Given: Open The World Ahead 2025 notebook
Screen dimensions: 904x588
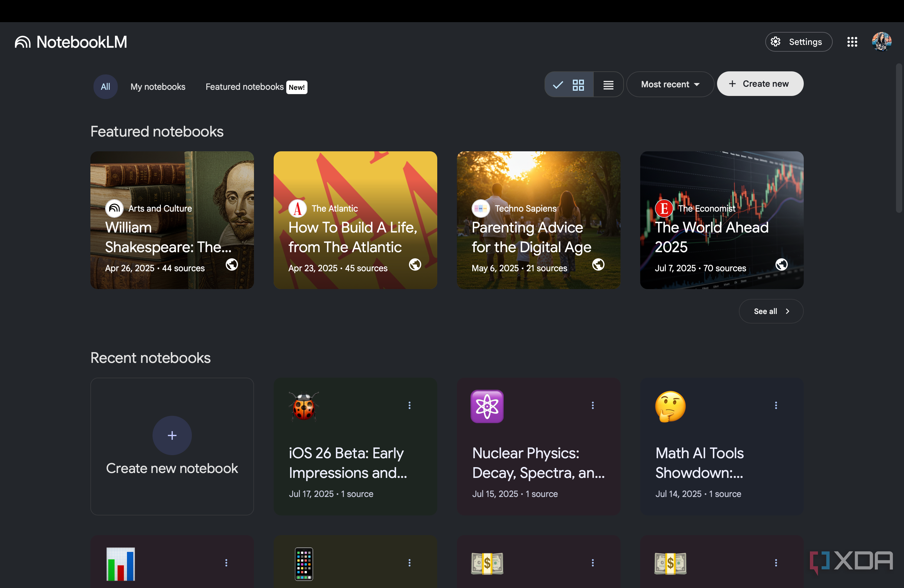Looking at the screenshot, I should (x=722, y=220).
